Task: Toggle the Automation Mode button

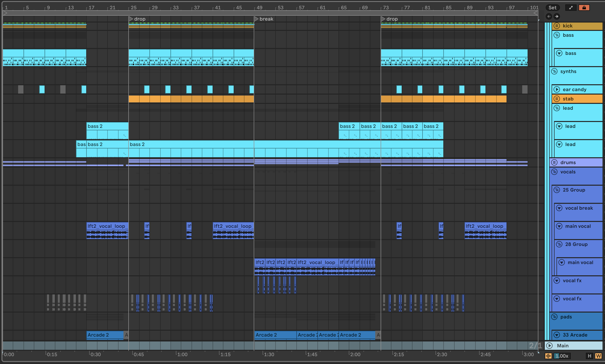Action: coord(571,8)
